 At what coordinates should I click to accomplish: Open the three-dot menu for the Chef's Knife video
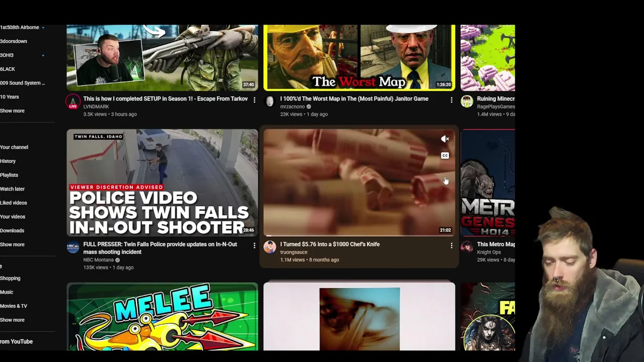click(451, 245)
